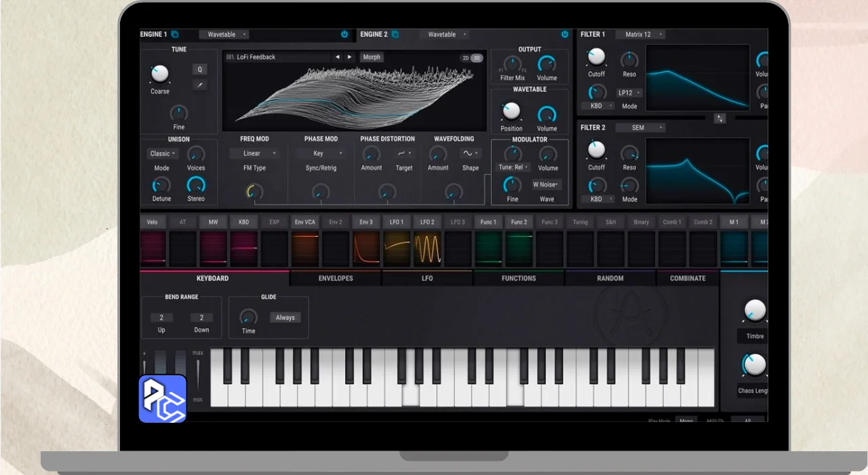Switch to the KEYBOARD tab
The height and width of the screenshot is (475, 868).
click(213, 278)
